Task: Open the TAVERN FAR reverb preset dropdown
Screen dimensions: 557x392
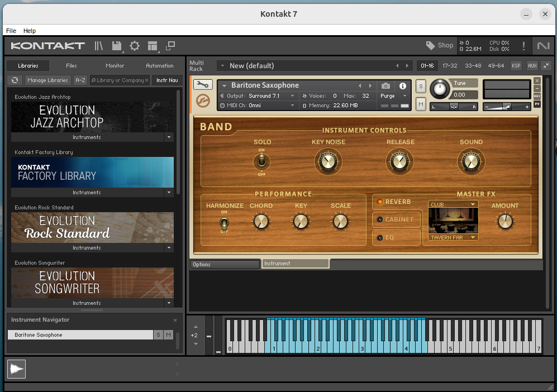Action: pos(453,237)
